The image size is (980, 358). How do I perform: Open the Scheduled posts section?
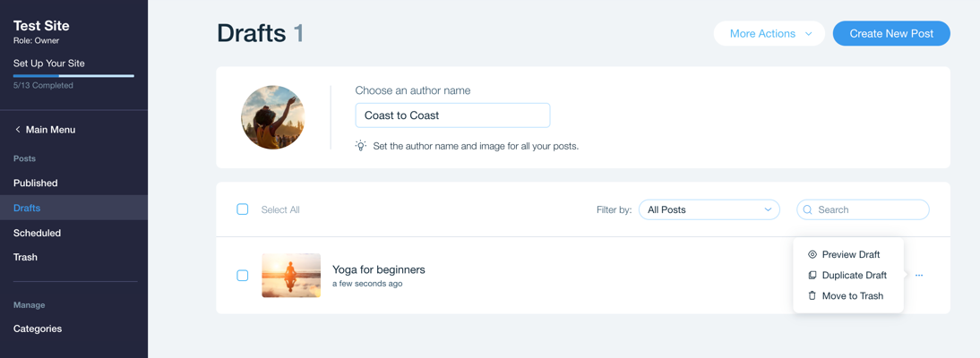tap(37, 233)
